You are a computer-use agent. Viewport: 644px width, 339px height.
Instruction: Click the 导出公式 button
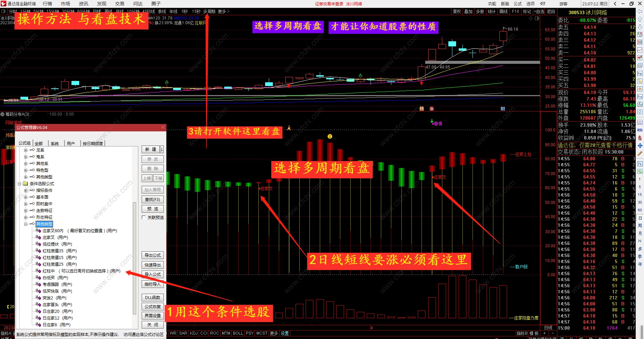[x=153, y=255]
